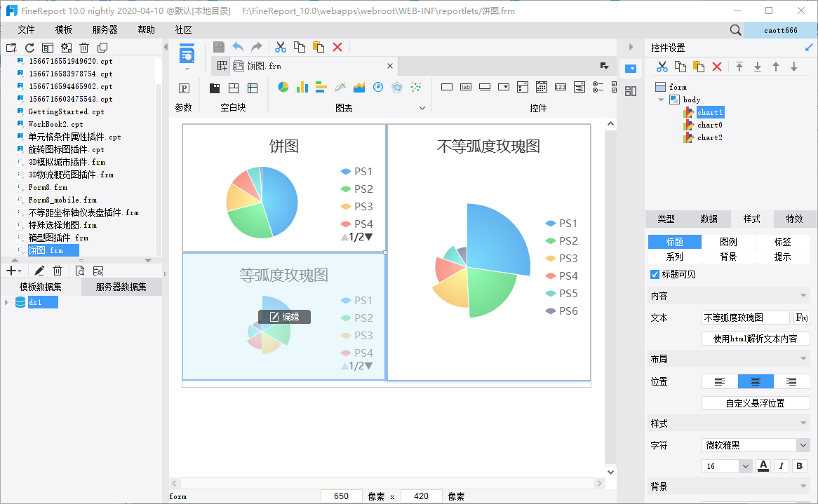Open the 服务器 menu
The width and height of the screenshot is (818, 504).
[x=105, y=29]
